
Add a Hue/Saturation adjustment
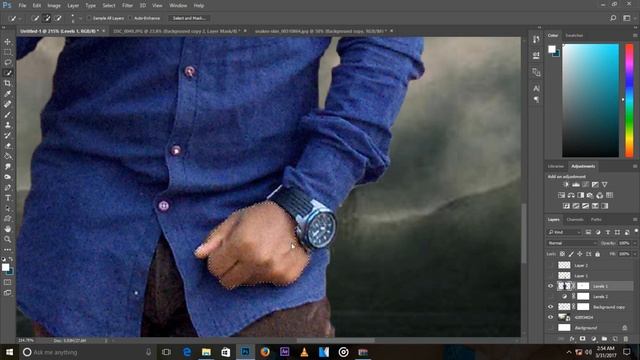(x=562, y=195)
